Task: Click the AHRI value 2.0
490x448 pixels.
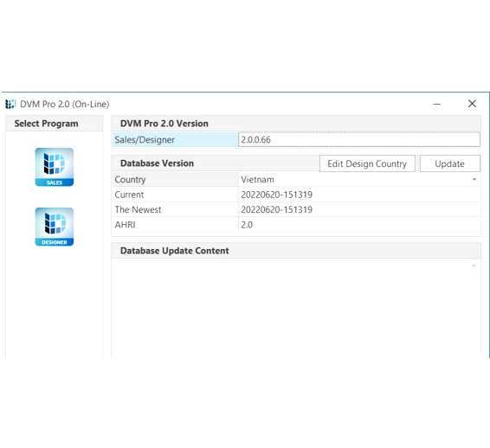Action: [x=247, y=225]
